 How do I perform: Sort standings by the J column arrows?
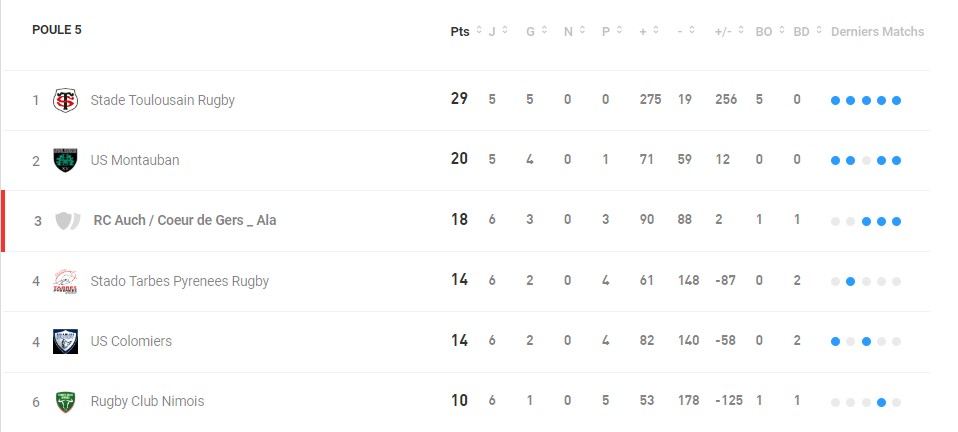(499, 32)
